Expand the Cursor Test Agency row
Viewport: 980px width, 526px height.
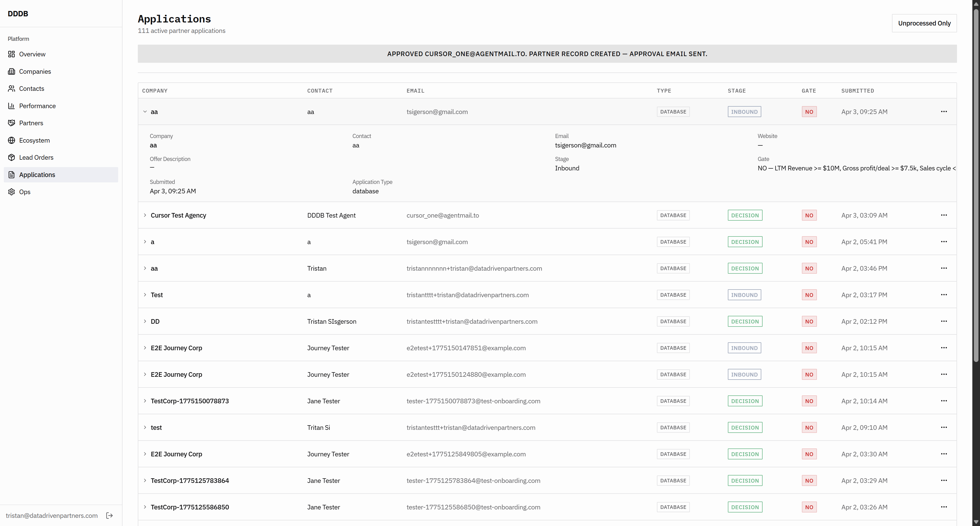pyautogui.click(x=145, y=215)
